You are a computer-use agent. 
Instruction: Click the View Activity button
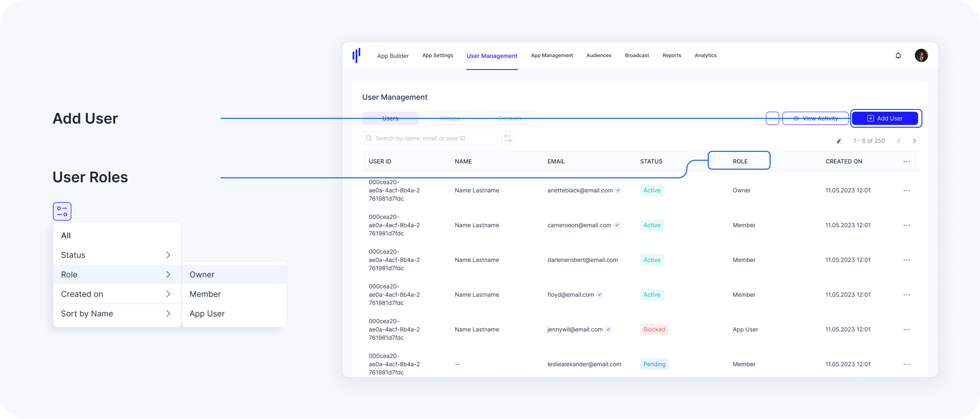pos(815,118)
